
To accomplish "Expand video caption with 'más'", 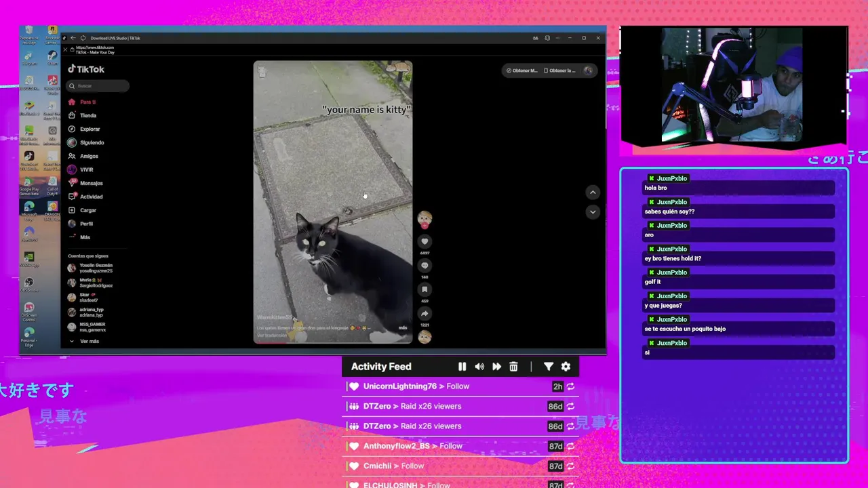I will (x=403, y=328).
